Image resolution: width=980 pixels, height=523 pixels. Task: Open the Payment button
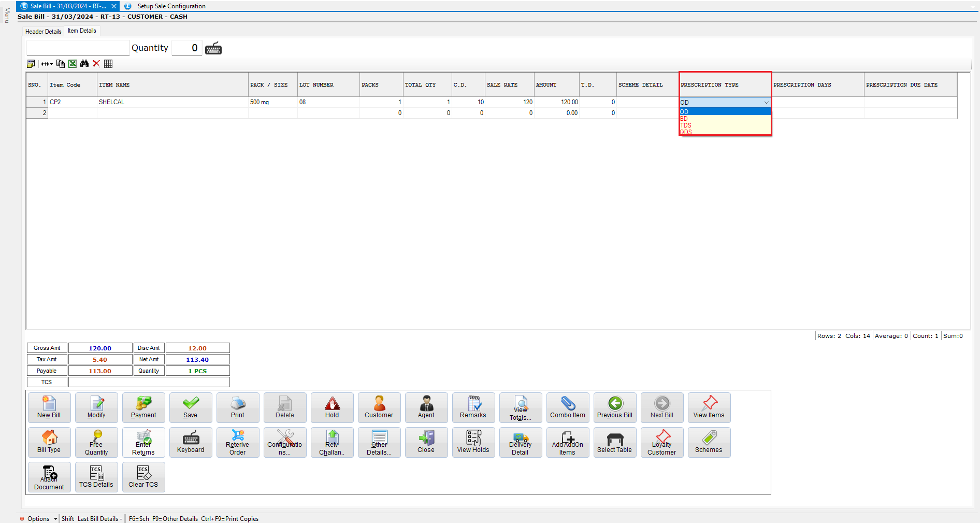(143, 407)
